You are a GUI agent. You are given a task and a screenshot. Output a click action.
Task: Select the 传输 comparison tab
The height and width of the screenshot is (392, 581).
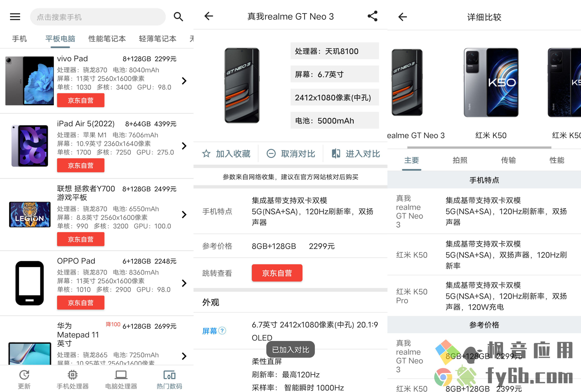[x=508, y=160]
